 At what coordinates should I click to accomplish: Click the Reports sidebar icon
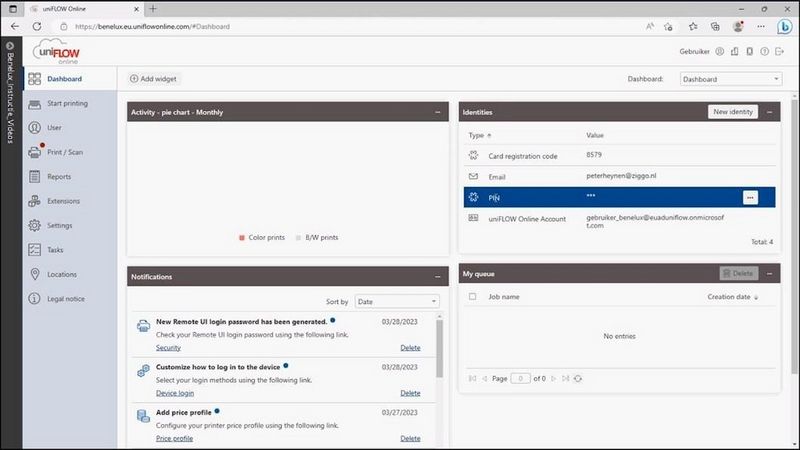(x=36, y=177)
